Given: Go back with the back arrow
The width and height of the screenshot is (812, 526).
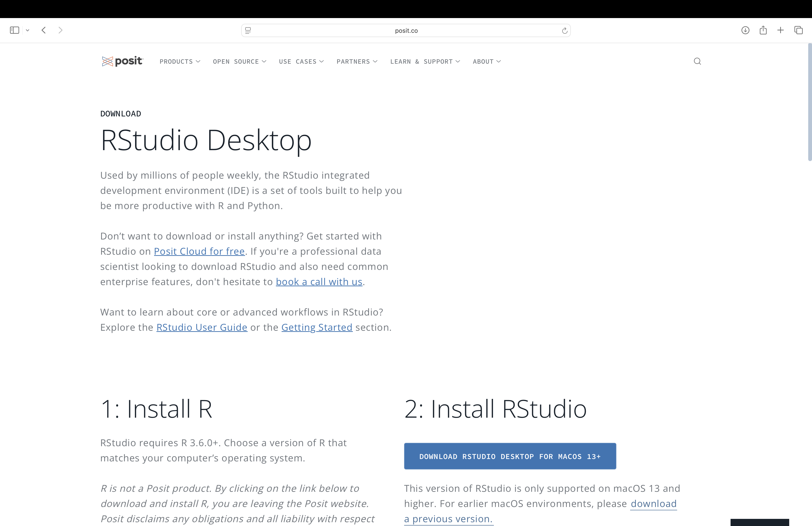Looking at the screenshot, I should pos(44,30).
